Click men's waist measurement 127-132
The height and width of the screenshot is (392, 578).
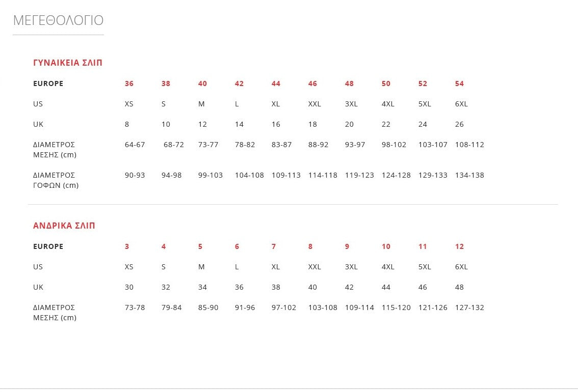469,307
